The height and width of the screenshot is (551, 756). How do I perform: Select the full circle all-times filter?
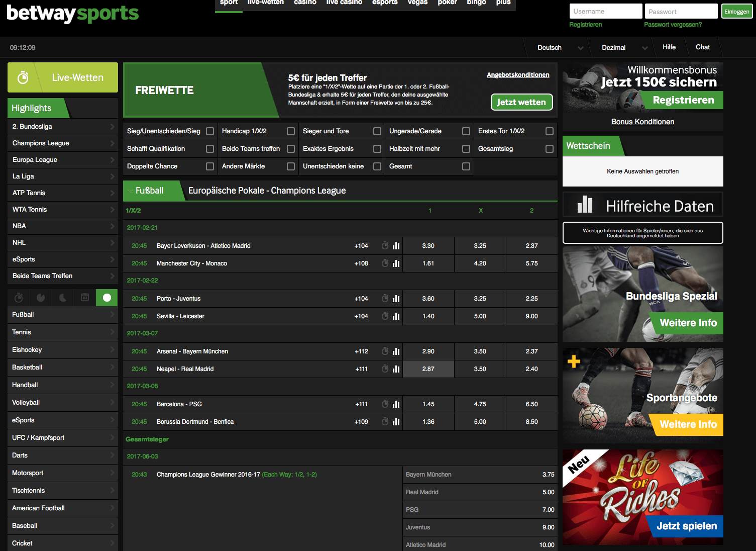107,298
